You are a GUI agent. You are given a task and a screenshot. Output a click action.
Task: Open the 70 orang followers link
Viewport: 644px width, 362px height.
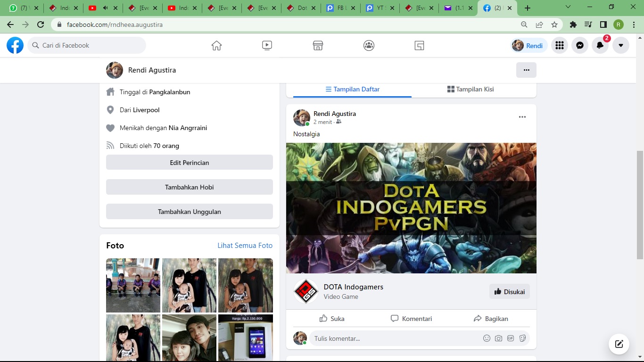click(x=166, y=146)
